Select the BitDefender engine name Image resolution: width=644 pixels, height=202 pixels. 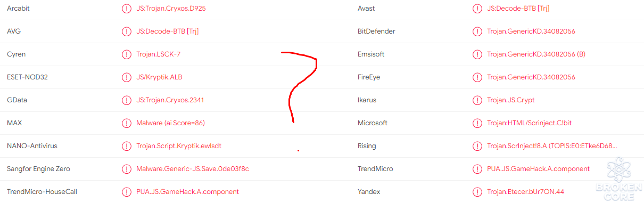[x=376, y=31]
